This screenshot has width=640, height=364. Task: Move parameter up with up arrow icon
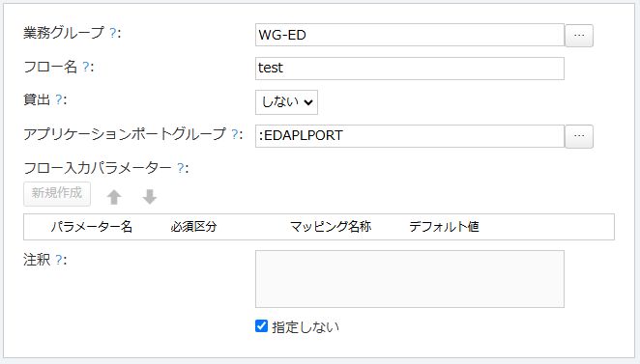114,197
